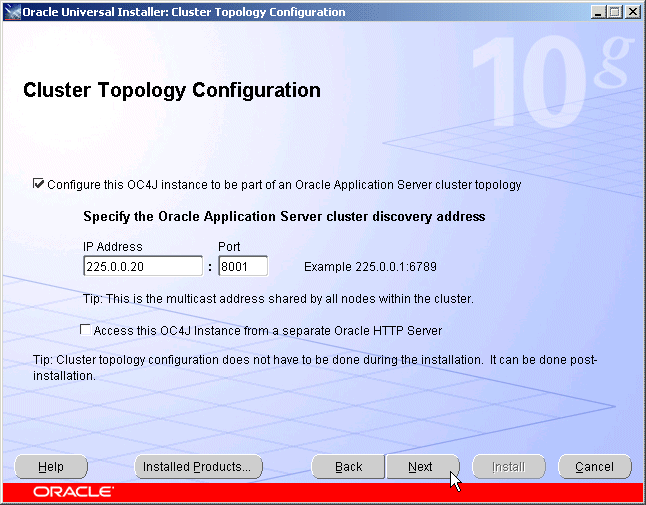Click the 'Port' label
This screenshot has height=505, width=646.
229,246
